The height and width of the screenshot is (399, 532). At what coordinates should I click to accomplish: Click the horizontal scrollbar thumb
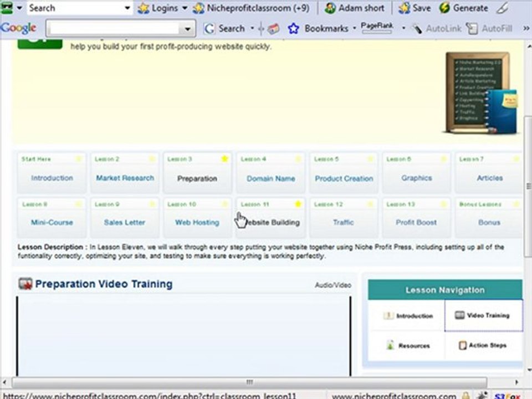(x=249, y=382)
